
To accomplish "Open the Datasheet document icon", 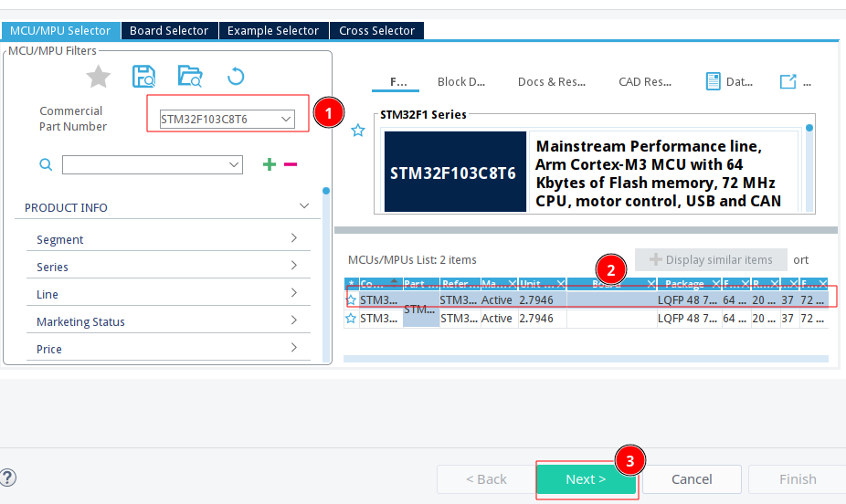I will click(713, 81).
